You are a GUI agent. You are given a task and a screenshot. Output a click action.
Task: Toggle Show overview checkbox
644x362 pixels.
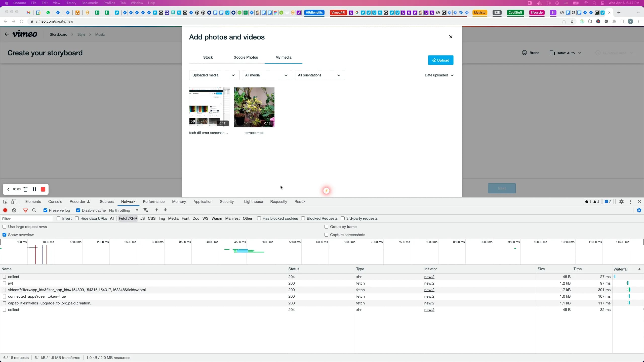(4, 235)
